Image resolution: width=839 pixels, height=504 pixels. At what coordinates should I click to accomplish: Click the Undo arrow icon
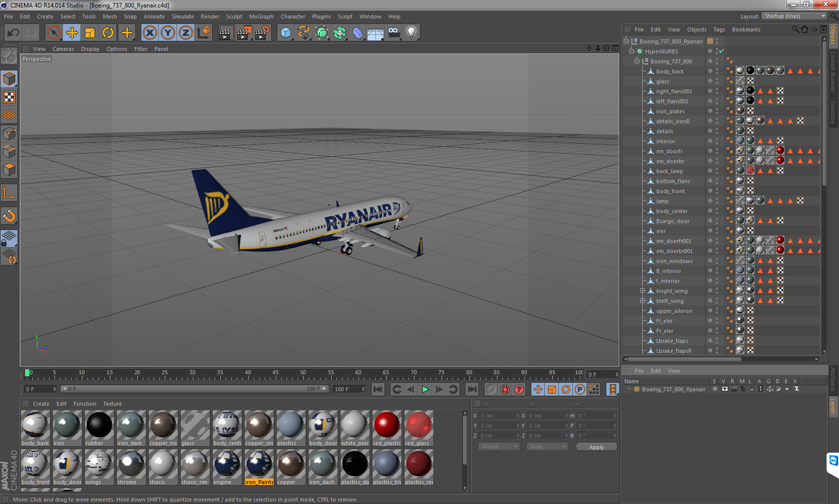[13, 33]
